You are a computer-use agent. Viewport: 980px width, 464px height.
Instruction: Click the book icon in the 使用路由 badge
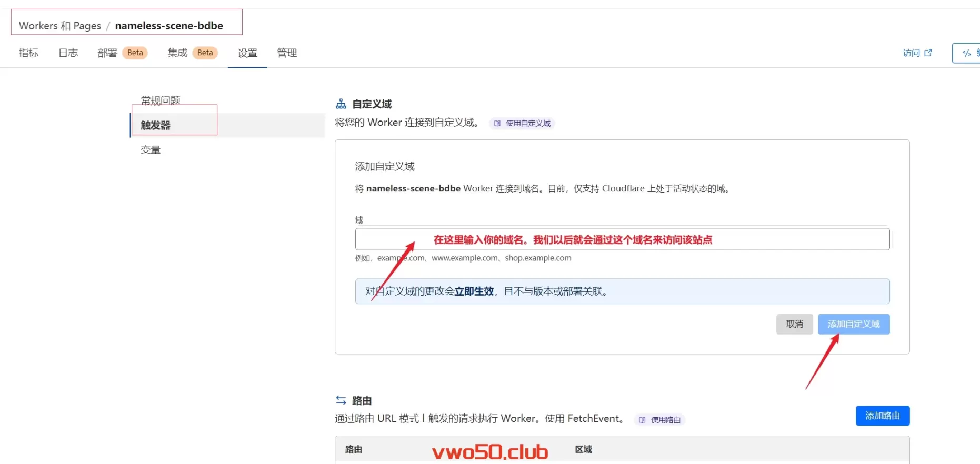coord(642,420)
